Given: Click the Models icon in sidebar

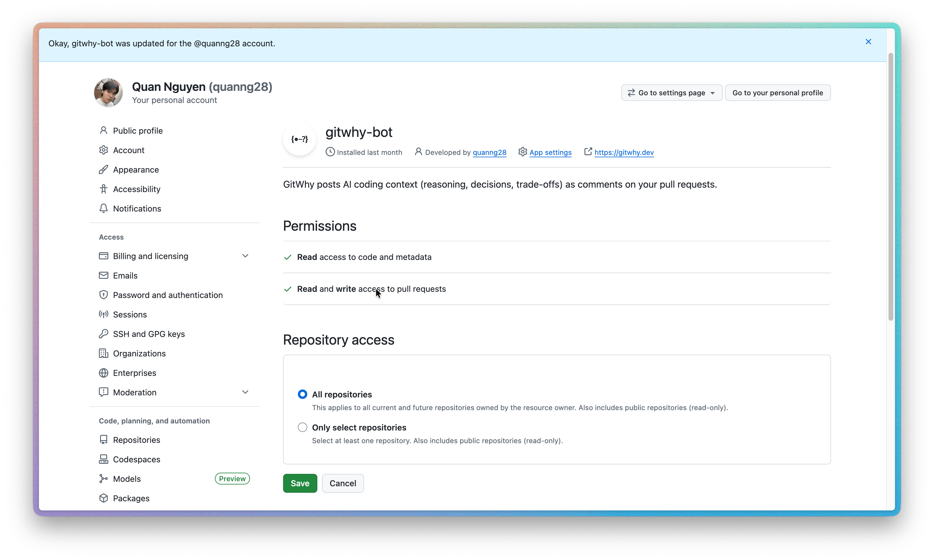Looking at the screenshot, I should tap(103, 479).
